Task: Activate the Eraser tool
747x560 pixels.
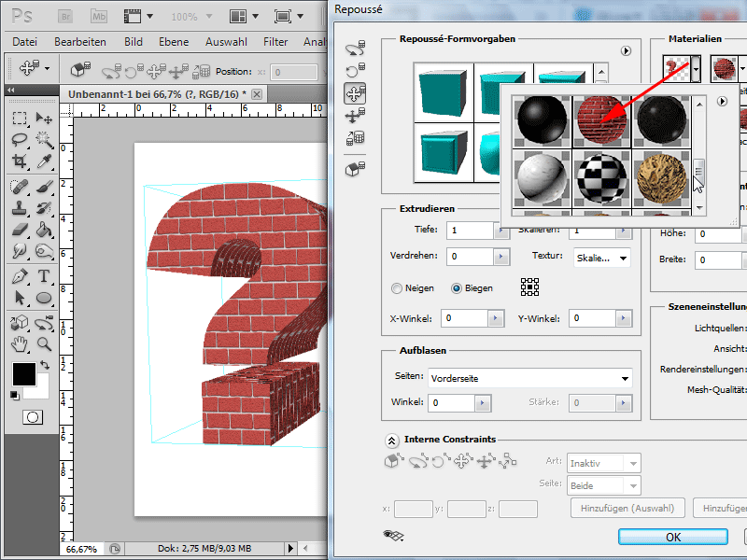Action: 19,230
